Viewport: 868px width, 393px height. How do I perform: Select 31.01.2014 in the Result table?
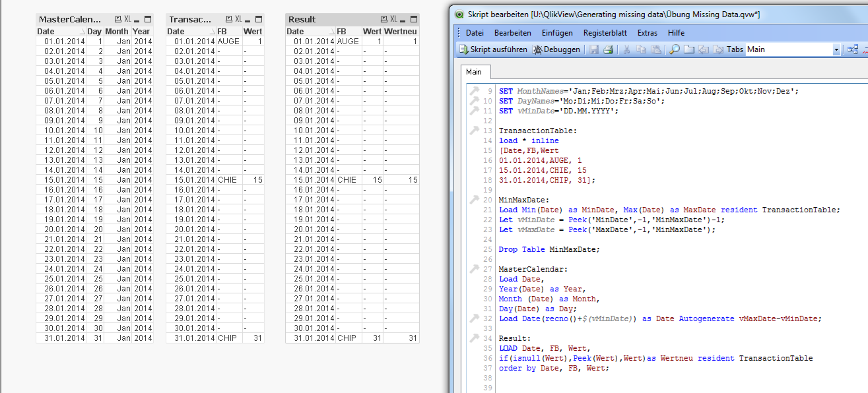311,338
